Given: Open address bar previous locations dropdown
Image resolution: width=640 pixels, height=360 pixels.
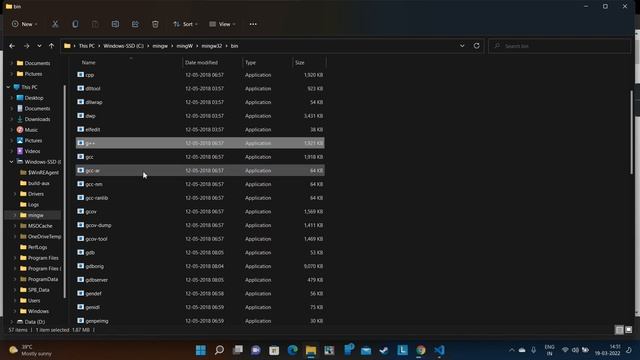Looking at the screenshot, I should 462,46.
